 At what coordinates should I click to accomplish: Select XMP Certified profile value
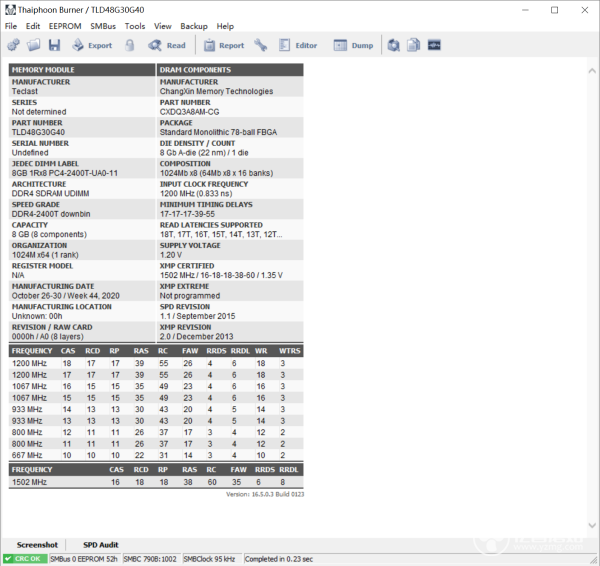pyautogui.click(x=221, y=275)
